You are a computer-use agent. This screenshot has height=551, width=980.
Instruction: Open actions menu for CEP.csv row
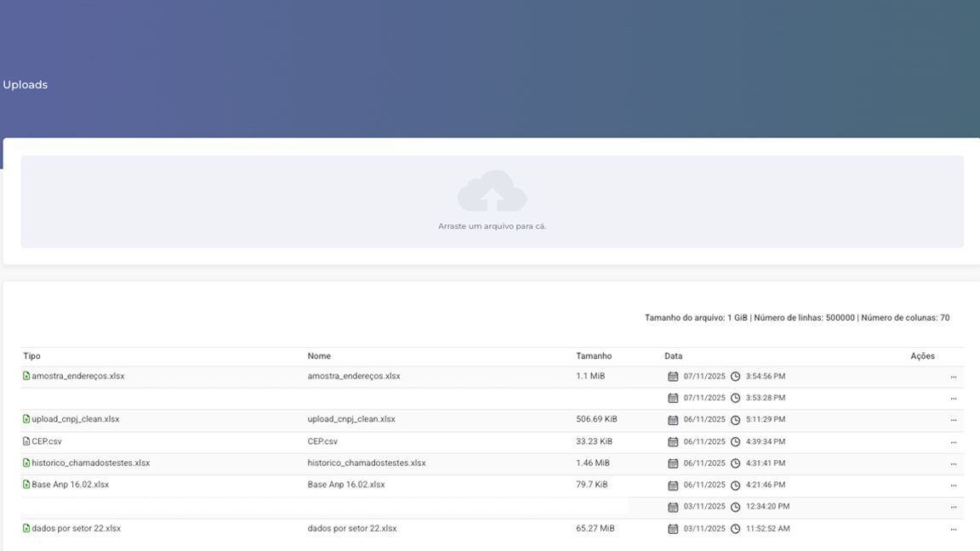click(x=953, y=442)
